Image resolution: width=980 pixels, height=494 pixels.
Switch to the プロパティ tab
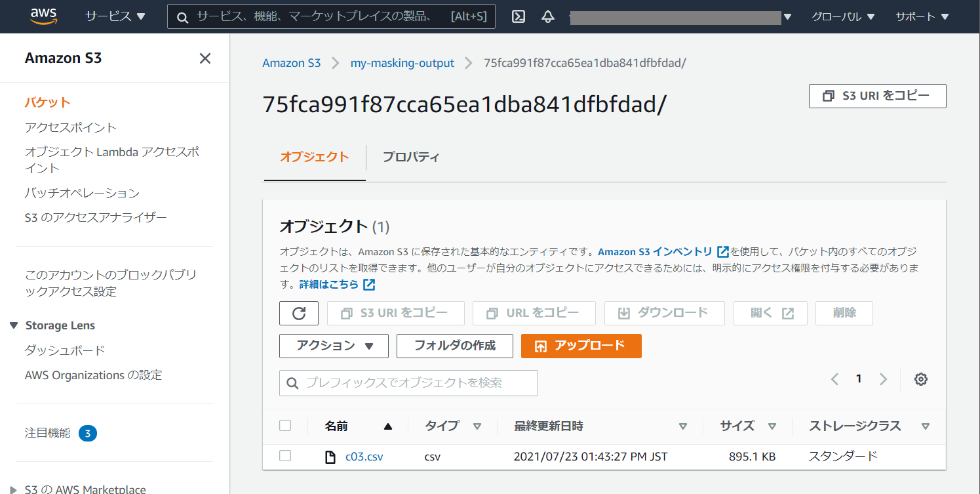click(x=411, y=157)
